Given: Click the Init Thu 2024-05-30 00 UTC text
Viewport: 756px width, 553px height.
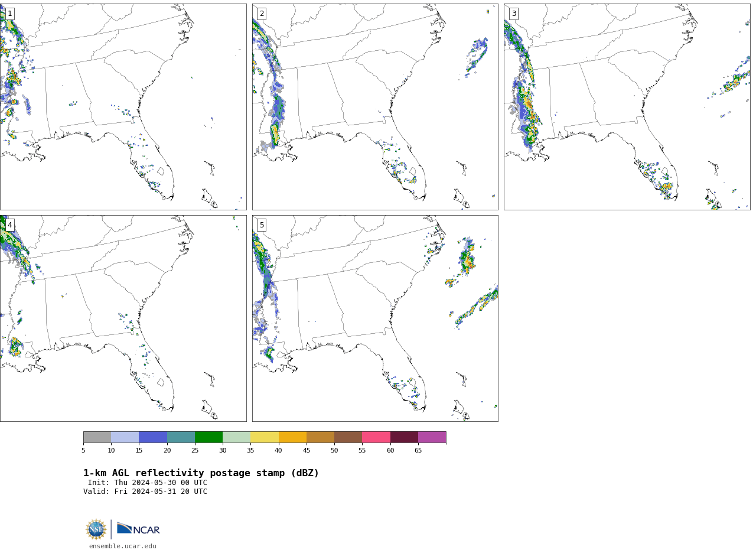Looking at the screenshot, I should pyautogui.click(x=148, y=483).
